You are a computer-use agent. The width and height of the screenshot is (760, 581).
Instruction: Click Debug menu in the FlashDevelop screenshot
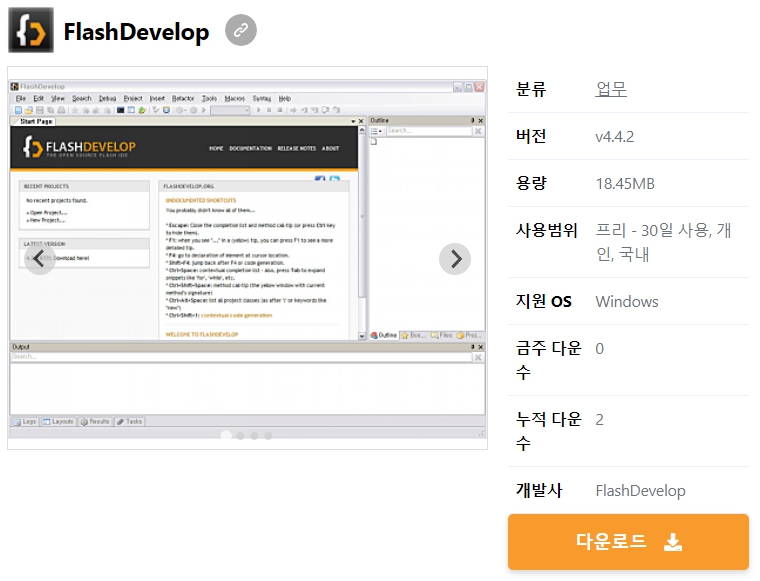coord(107,98)
